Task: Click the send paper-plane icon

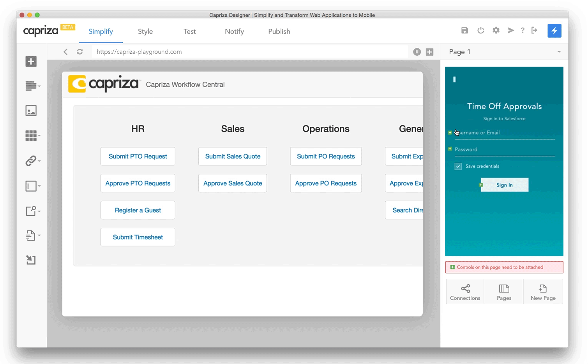Action: click(x=511, y=30)
